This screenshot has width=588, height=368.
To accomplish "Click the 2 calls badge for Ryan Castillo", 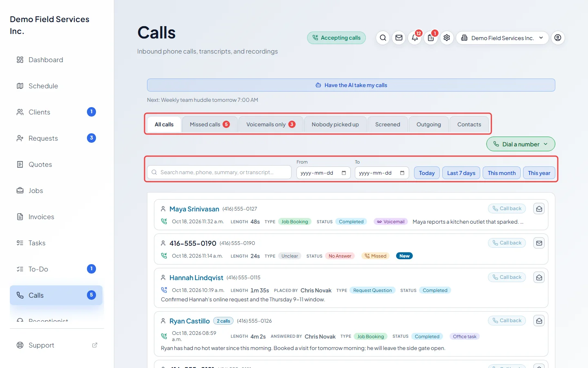I will point(223,321).
